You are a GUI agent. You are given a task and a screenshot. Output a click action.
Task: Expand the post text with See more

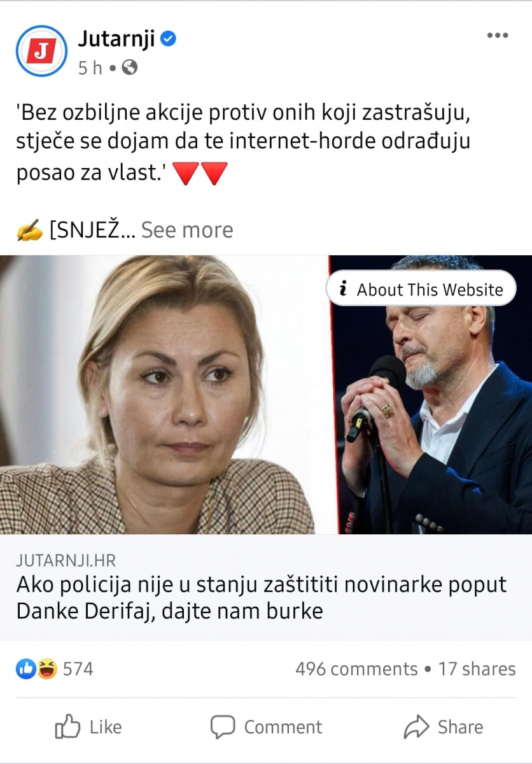[187, 230]
